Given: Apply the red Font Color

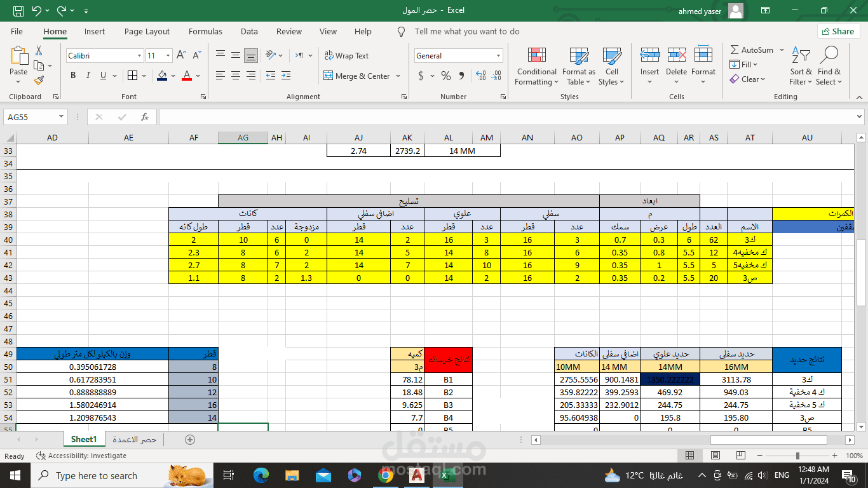Looking at the screenshot, I should click(x=187, y=76).
